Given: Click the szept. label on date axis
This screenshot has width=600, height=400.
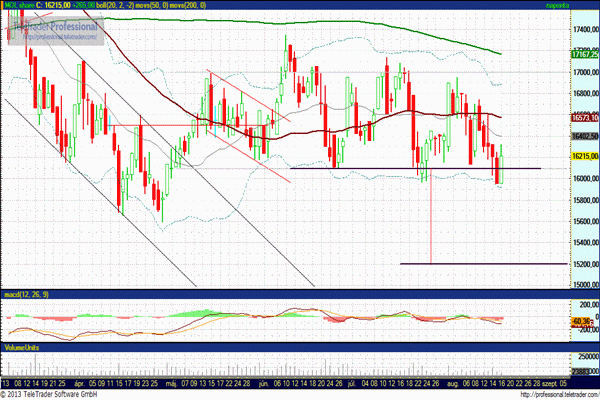Looking at the screenshot, I should coord(549,382).
